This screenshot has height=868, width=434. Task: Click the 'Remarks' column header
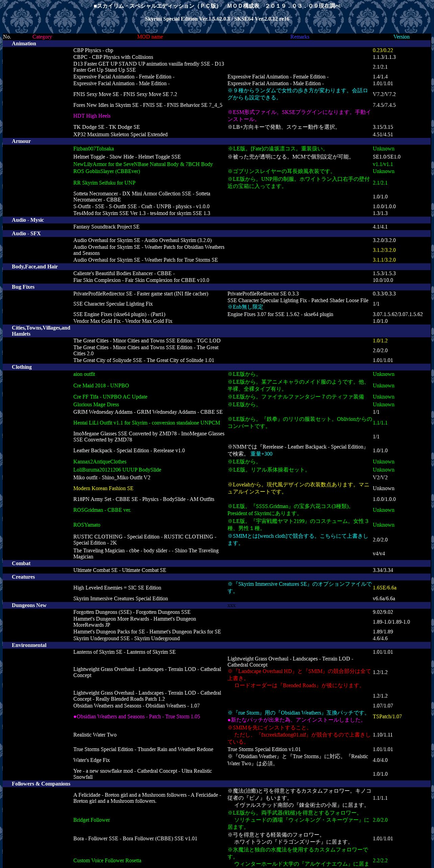coord(300,37)
